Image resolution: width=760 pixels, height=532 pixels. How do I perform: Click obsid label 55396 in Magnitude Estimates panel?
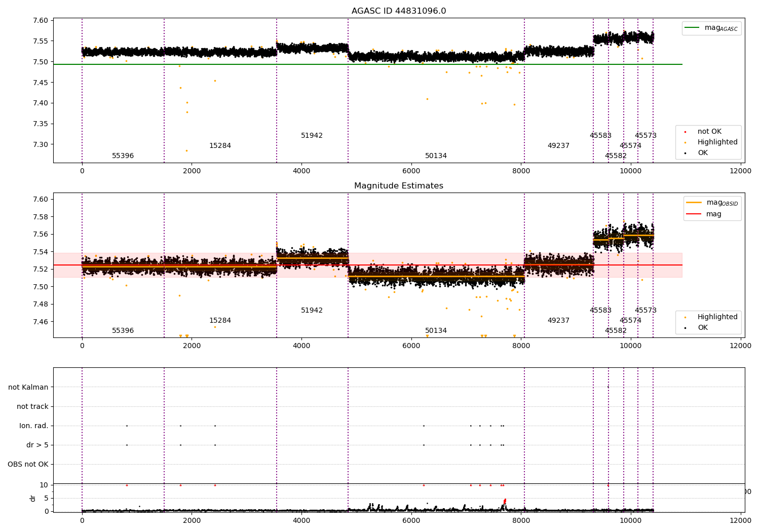point(123,331)
